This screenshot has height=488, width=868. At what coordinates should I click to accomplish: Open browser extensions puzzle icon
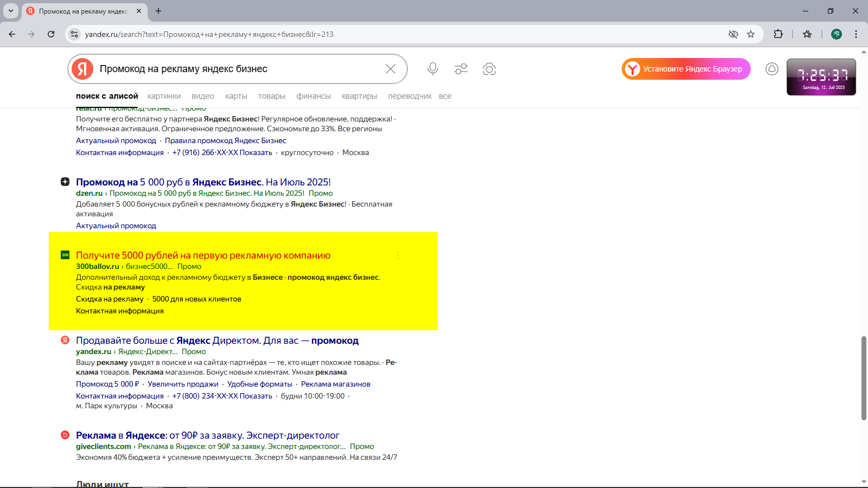pyautogui.click(x=778, y=34)
